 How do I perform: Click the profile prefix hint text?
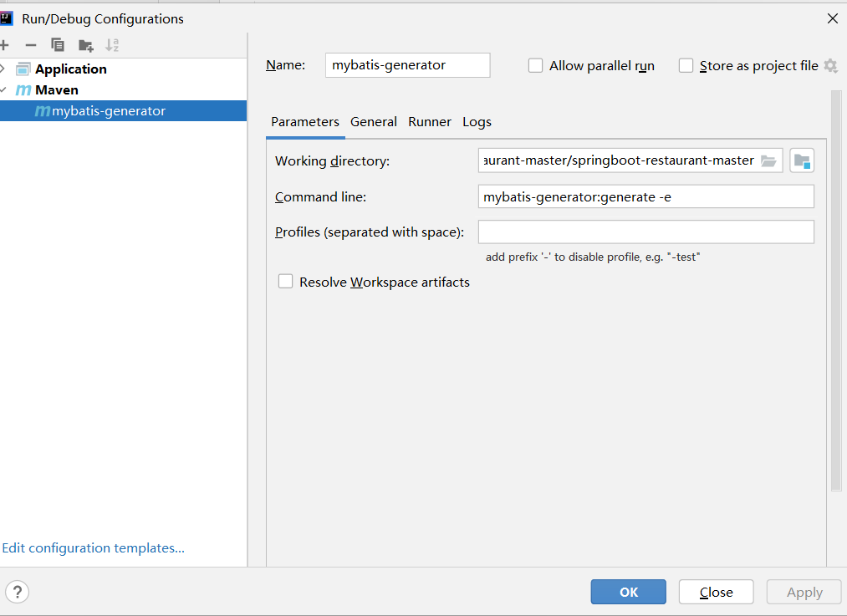pos(593,257)
